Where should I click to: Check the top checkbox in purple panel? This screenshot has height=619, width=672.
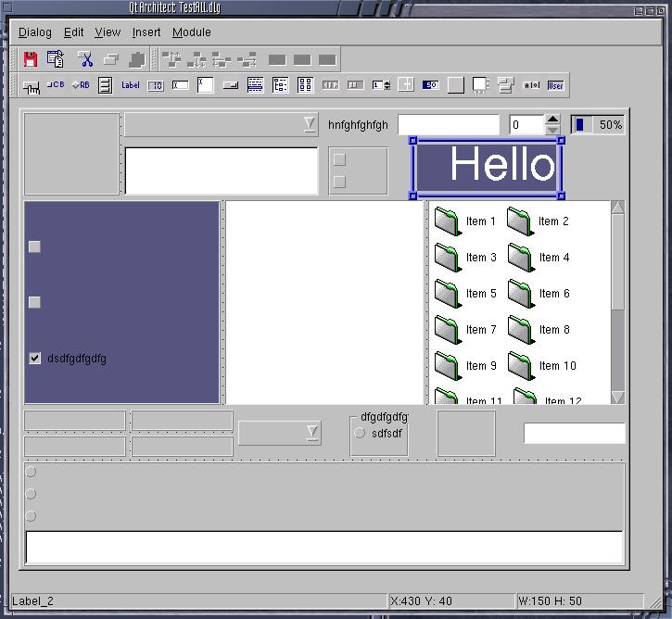pos(35,246)
